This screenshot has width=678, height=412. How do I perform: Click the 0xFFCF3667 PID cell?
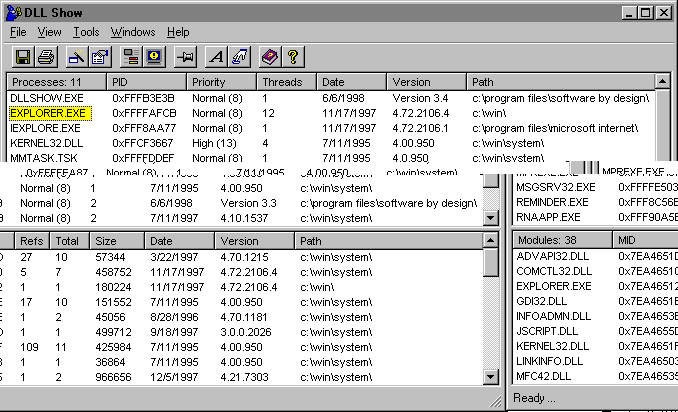pyautogui.click(x=143, y=143)
